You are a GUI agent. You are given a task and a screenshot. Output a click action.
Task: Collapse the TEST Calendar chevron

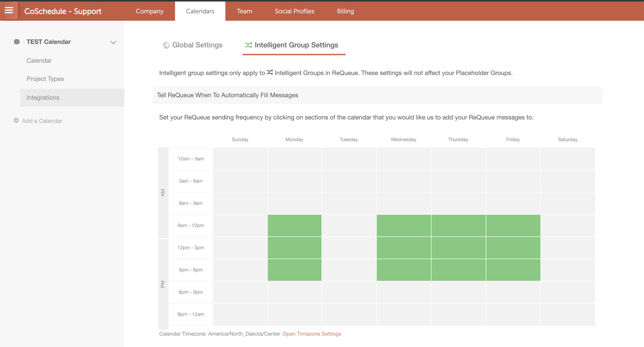click(113, 42)
